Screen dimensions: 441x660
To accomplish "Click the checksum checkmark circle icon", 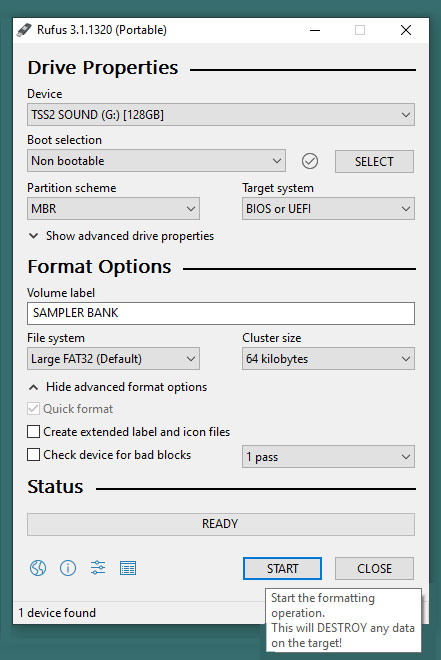I will [310, 161].
